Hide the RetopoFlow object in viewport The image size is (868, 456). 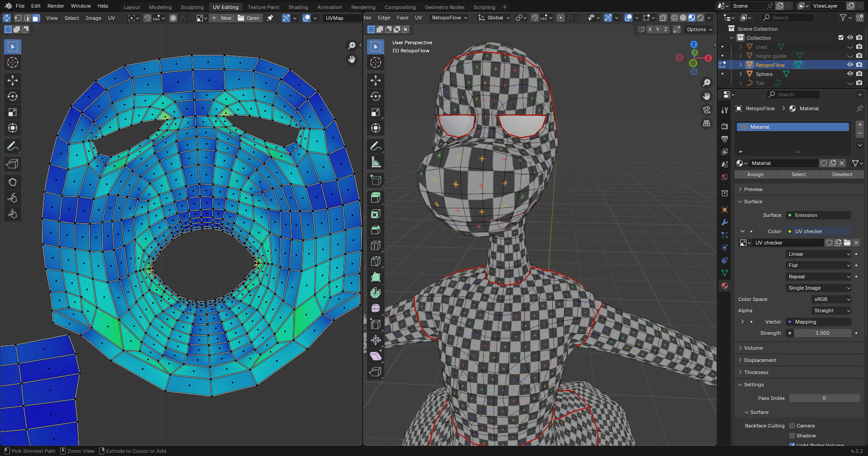[850, 65]
